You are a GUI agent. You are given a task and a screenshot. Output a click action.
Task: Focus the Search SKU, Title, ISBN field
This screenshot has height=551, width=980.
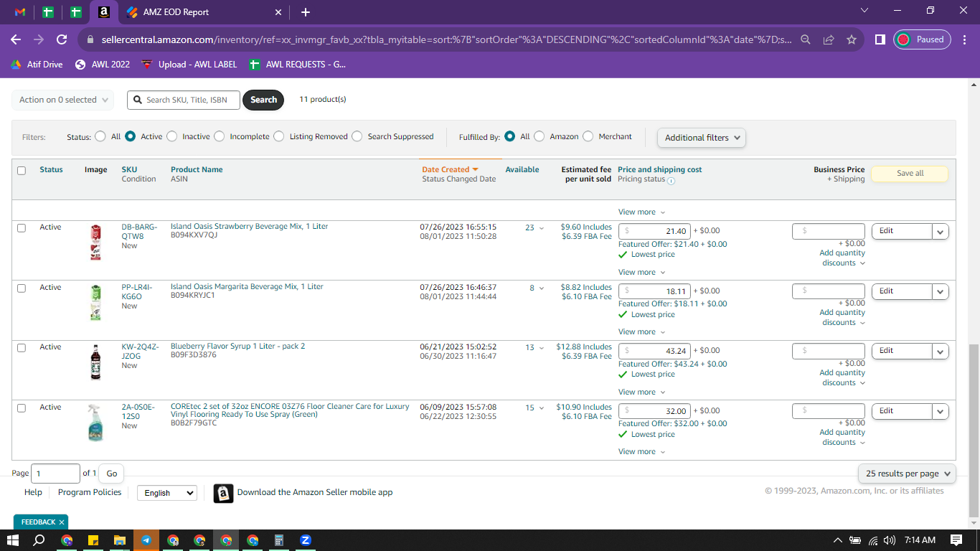[184, 100]
